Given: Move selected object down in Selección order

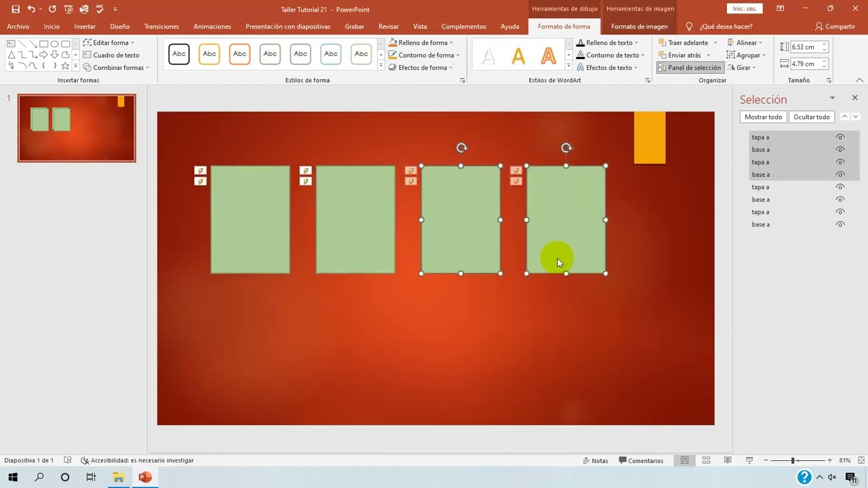Looking at the screenshot, I should (x=856, y=117).
